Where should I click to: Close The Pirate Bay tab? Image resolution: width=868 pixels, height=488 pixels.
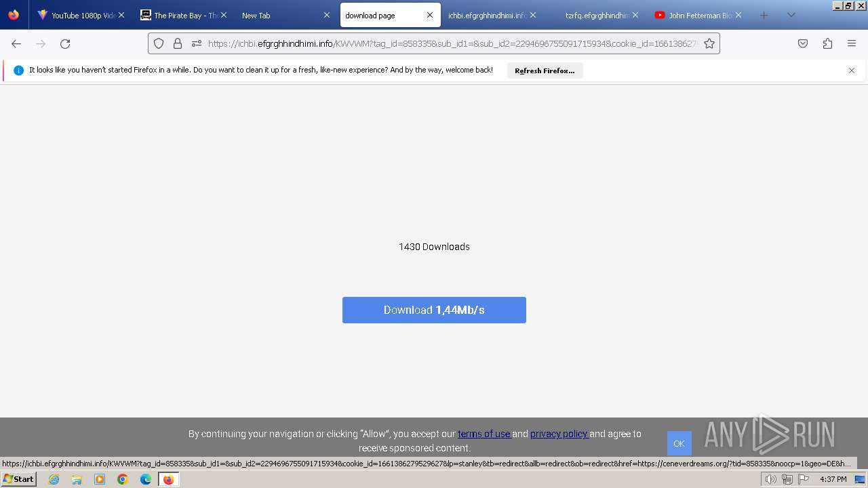(224, 15)
